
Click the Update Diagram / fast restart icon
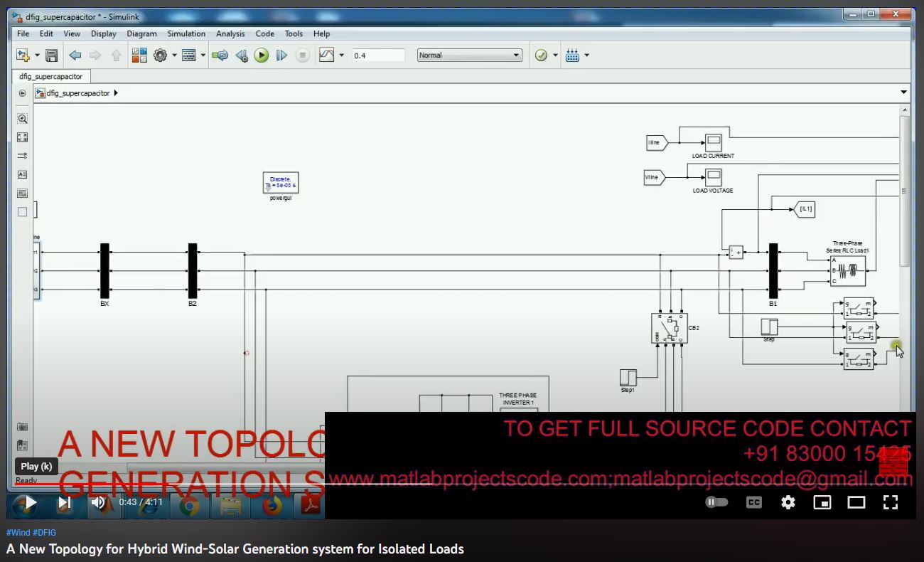click(x=220, y=55)
